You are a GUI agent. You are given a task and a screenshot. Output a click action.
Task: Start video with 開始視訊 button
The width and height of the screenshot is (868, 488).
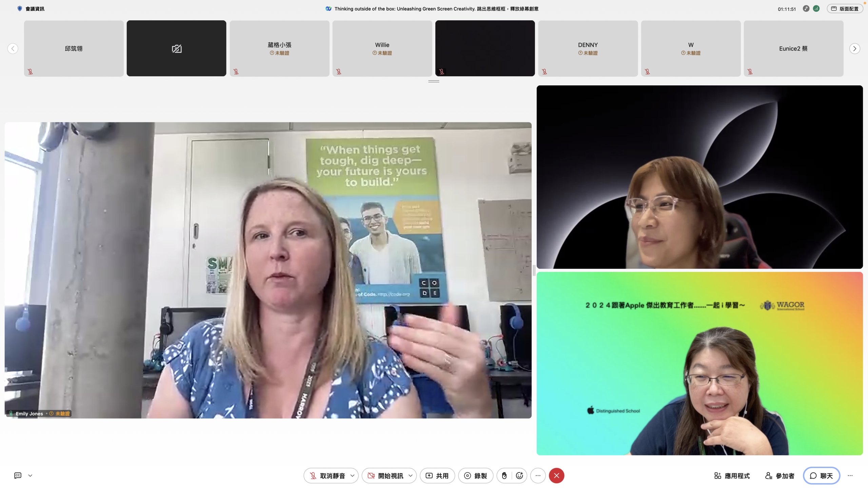coord(386,475)
